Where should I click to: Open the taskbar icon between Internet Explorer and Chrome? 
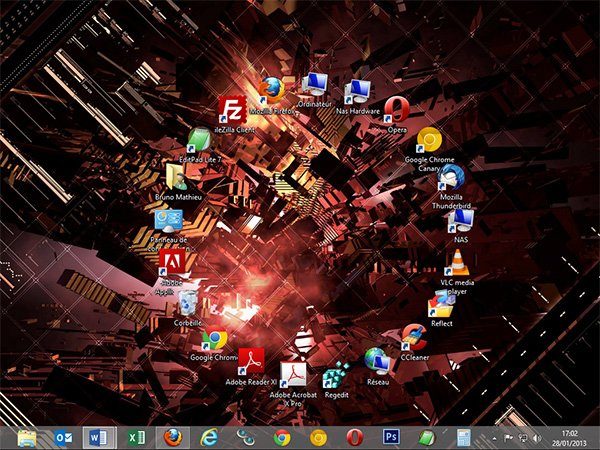tap(245, 437)
